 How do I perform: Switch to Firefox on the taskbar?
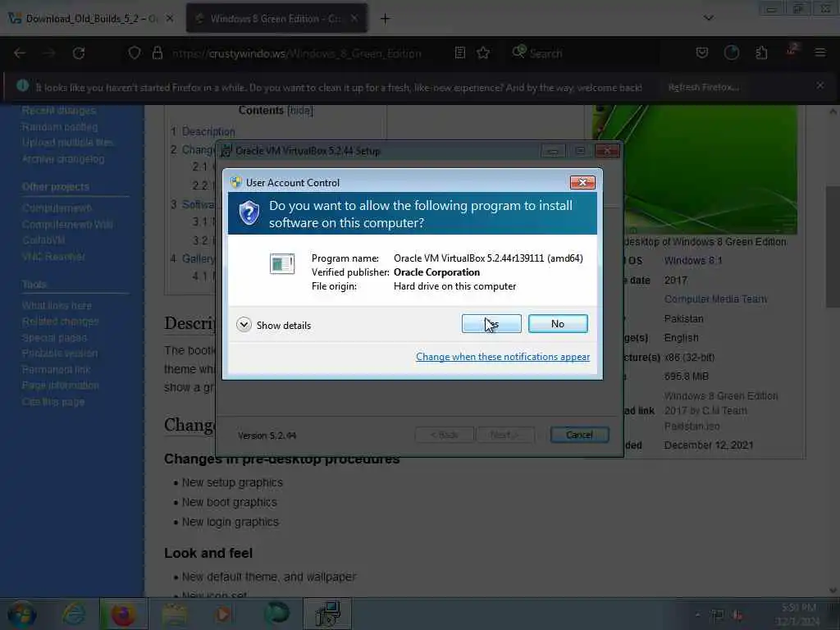(x=123, y=614)
